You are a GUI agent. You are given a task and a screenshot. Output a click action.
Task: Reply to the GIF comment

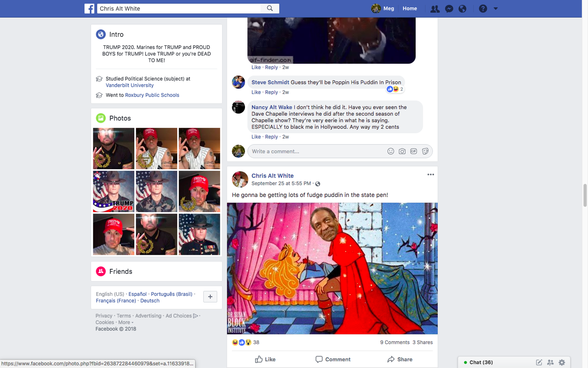[271, 67]
